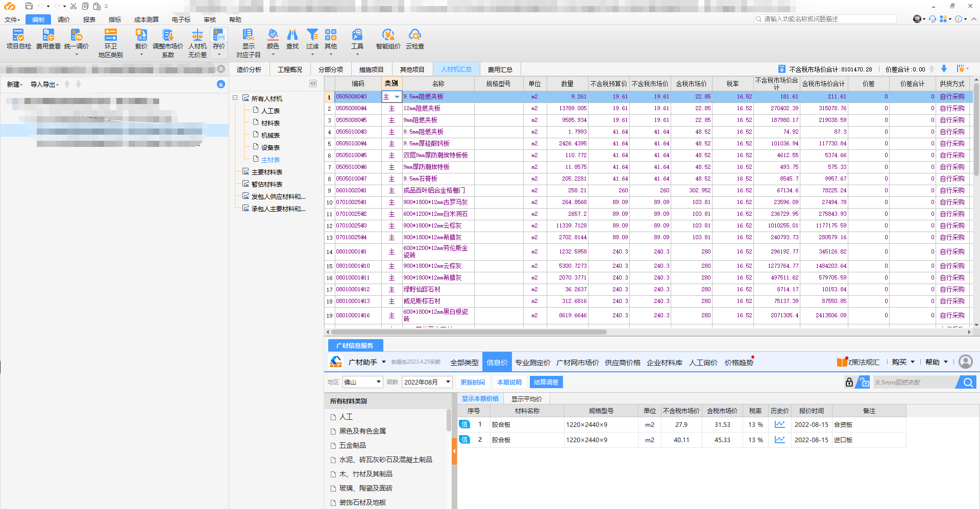Select 木、竹材及其制品 category
The width and height of the screenshot is (980, 509).
[x=366, y=474]
